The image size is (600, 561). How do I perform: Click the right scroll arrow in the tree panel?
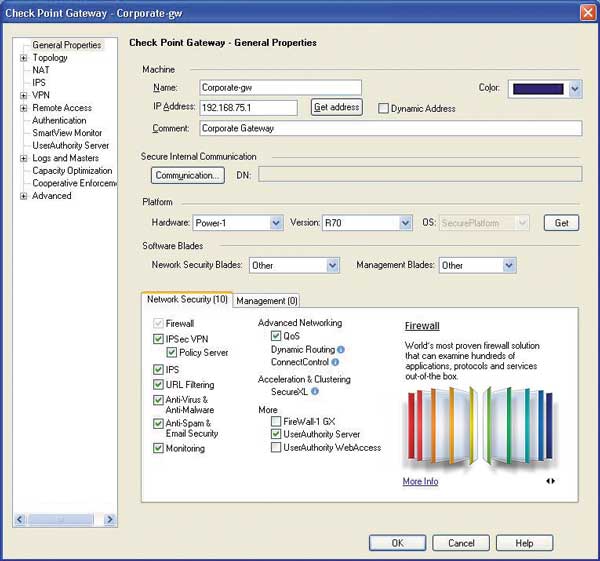click(x=110, y=519)
